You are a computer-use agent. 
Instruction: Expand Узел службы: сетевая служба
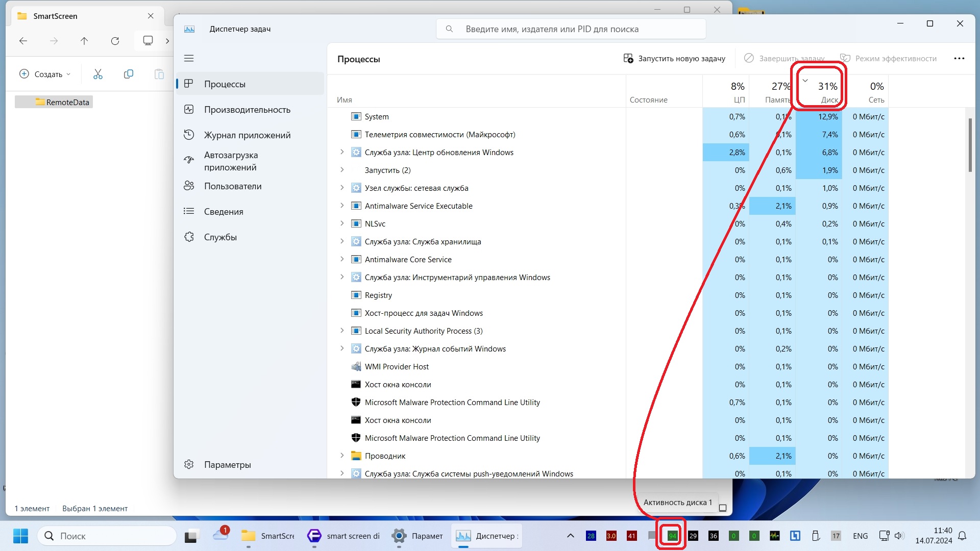(342, 188)
